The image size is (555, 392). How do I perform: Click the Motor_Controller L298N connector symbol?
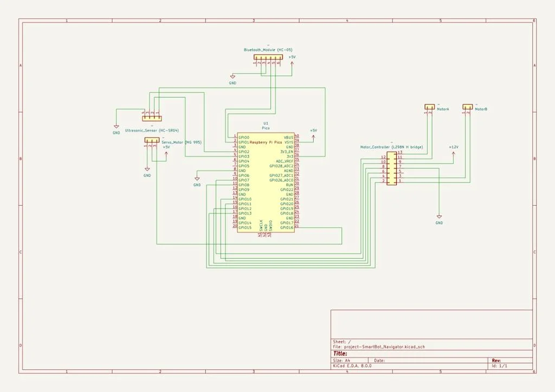pyautogui.click(x=391, y=168)
